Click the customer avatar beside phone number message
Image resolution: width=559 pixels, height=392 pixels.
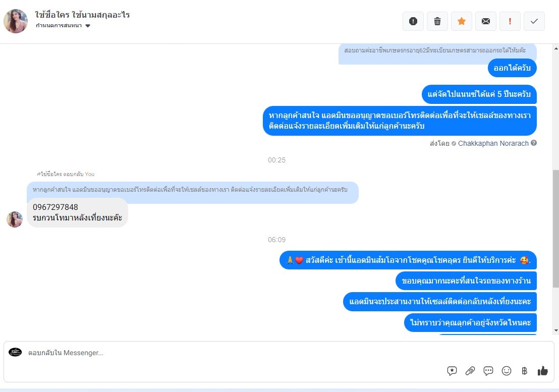point(15,219)
